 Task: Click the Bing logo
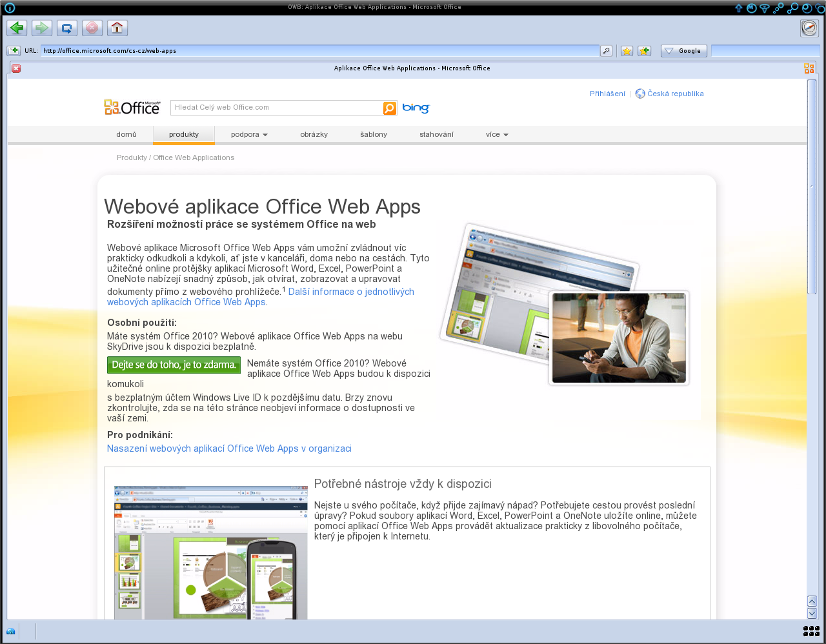(416, 108)
